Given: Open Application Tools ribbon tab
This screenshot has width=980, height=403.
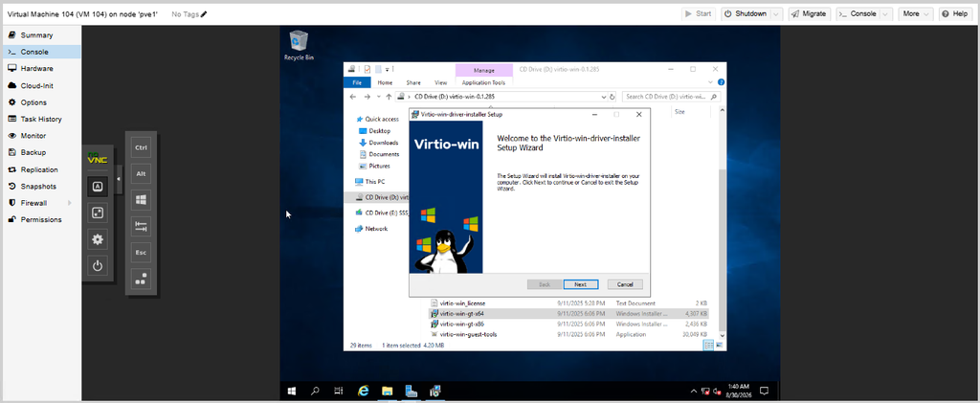Looking at the screenshot, I should 483,82.
